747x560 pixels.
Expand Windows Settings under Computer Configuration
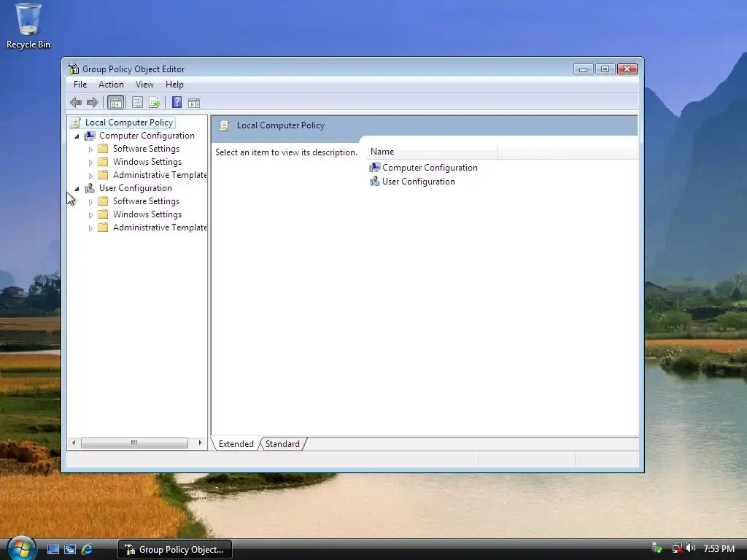pyautogui.click(x=90, y=163)
